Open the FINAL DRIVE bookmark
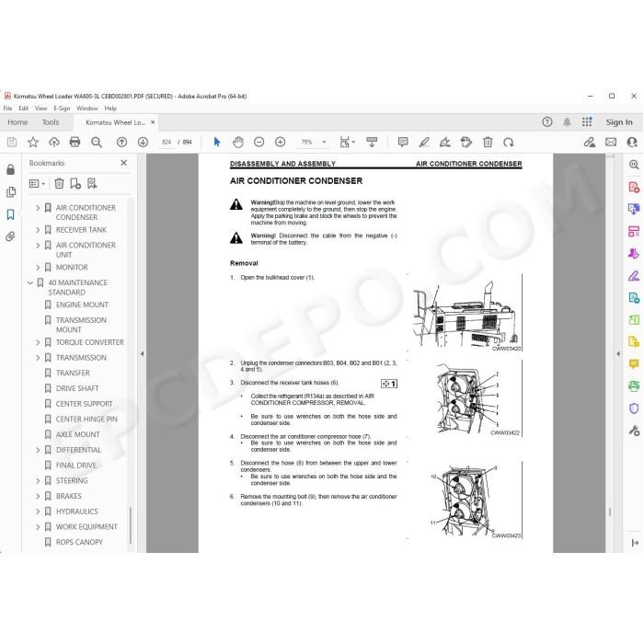The height and width of the screenshot is (644, 644). (x=76, y=466)
